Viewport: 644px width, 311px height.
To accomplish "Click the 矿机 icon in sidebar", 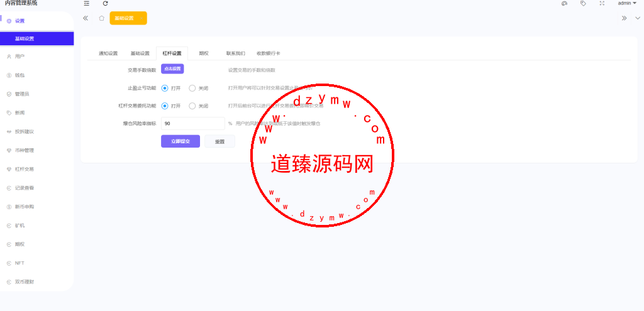I will [x=9, y=226].
